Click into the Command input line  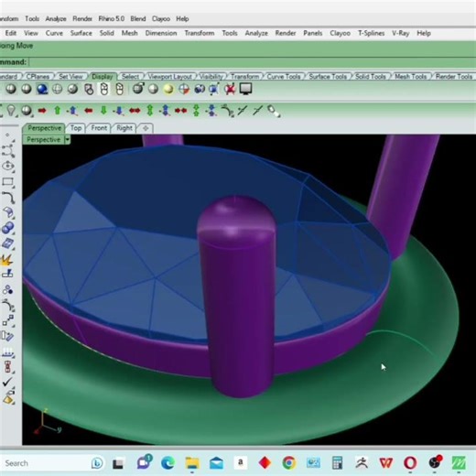[x=252, y=62]
